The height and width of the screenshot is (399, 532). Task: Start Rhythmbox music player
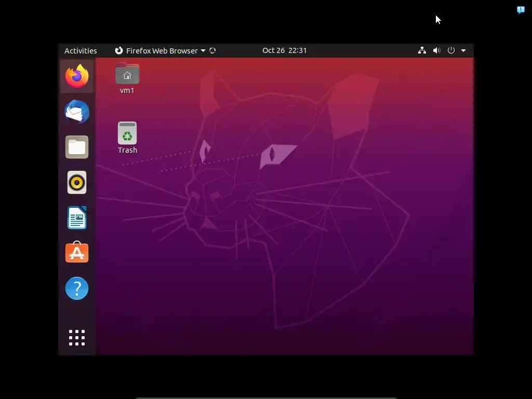77,182
